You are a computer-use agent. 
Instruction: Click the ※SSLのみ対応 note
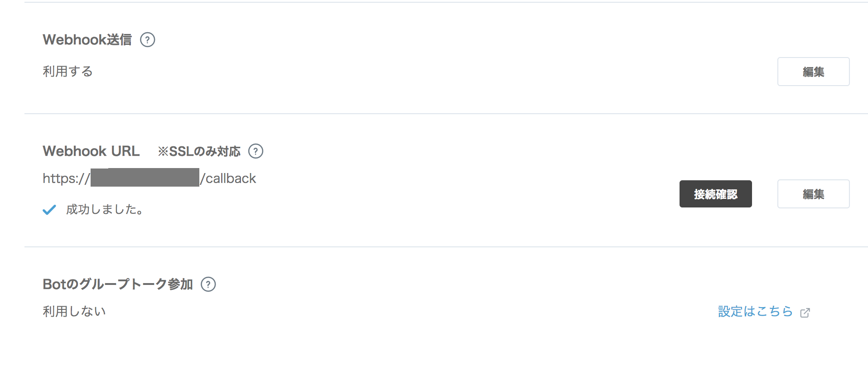pyautogui.click(x=199, y=151)
